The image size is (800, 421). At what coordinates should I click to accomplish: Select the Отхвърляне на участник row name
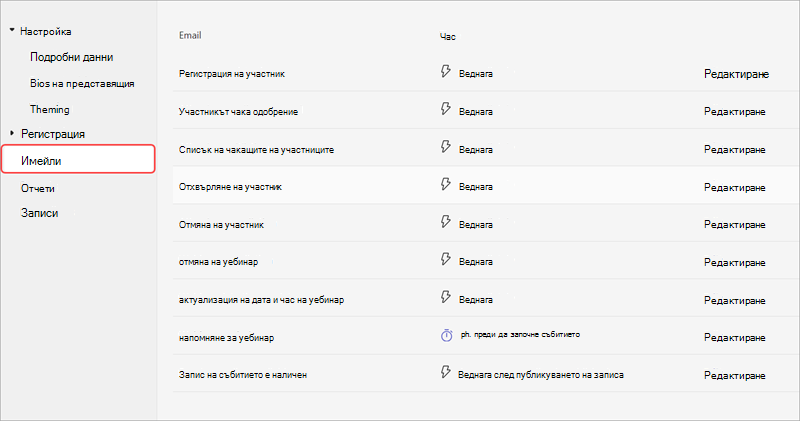(230, 187)
